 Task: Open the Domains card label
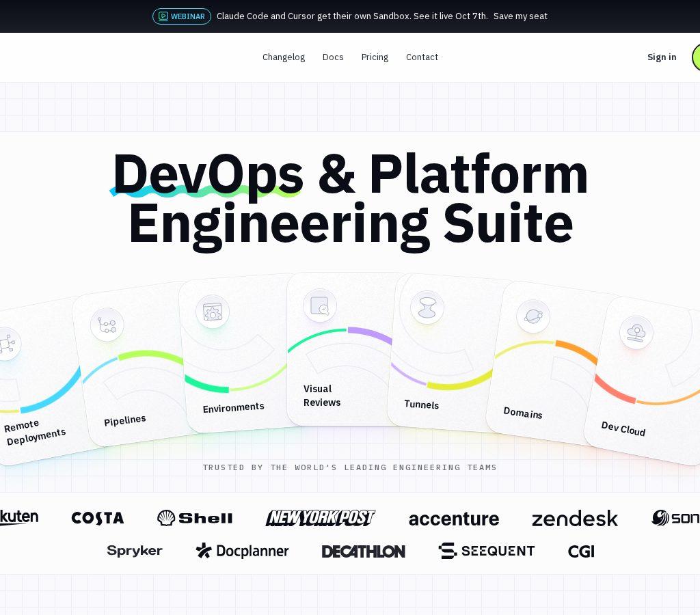523,413
